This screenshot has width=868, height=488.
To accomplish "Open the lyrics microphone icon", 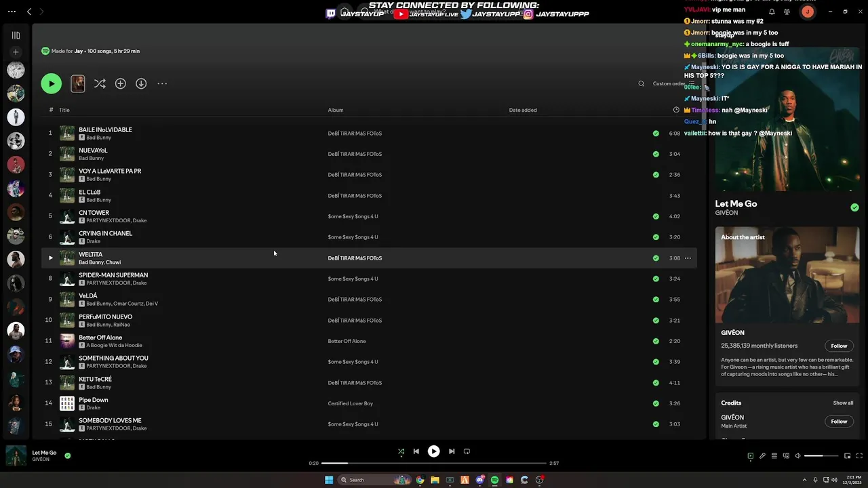I will pos(762,456).
